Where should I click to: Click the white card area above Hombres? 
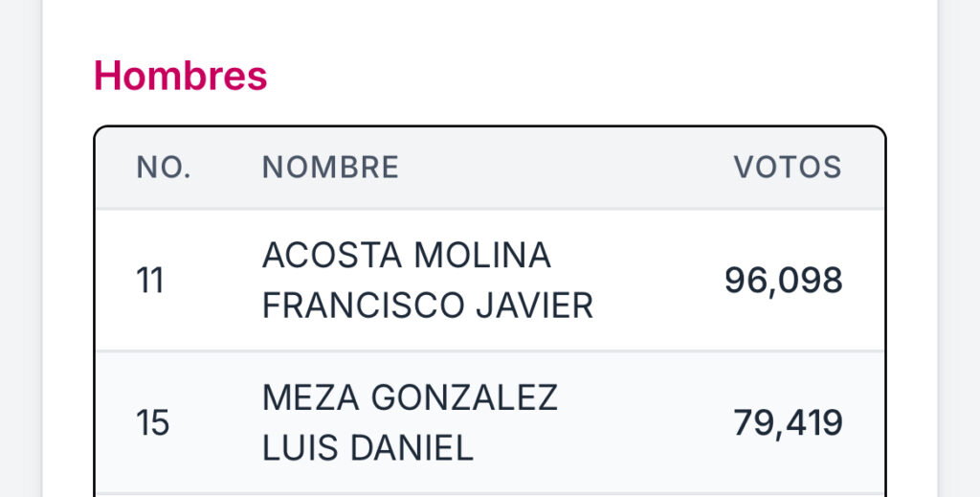tap(490, 25)
